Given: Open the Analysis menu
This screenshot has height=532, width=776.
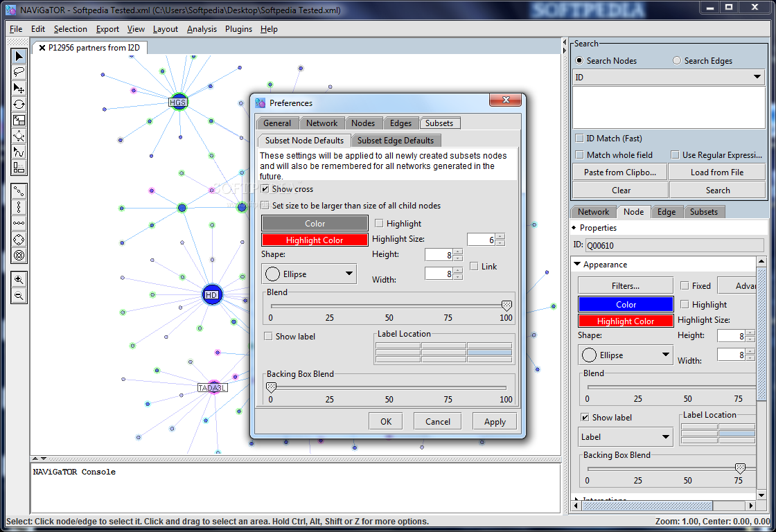Looking at the screenshot, I should [202, 29].
